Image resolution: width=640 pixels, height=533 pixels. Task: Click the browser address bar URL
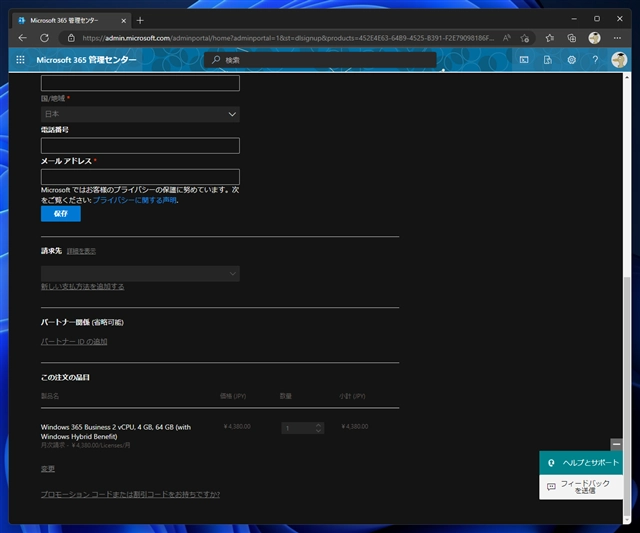tap(288, 38)
